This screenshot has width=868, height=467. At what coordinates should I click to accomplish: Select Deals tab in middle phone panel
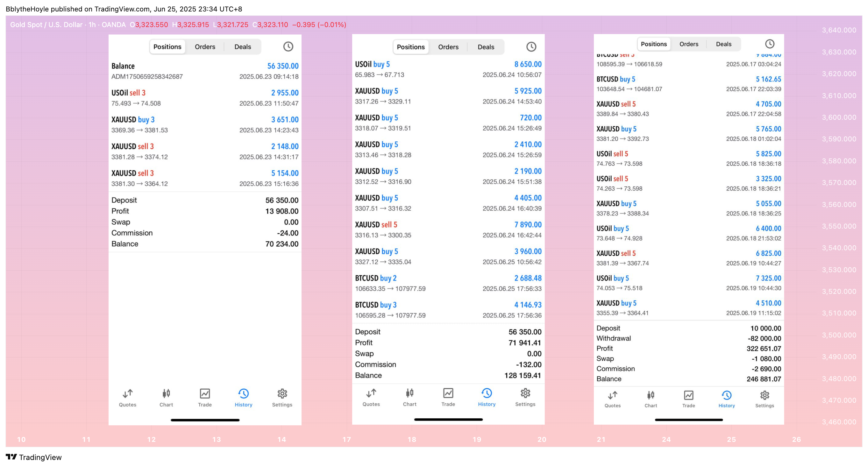click(486, 47)
